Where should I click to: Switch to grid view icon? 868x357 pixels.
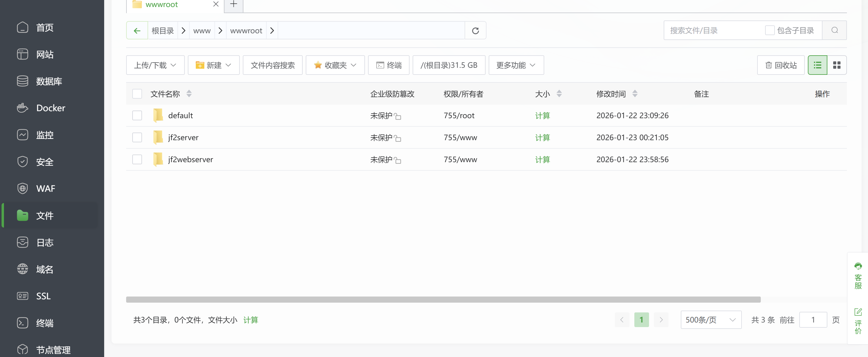point(836,65)
